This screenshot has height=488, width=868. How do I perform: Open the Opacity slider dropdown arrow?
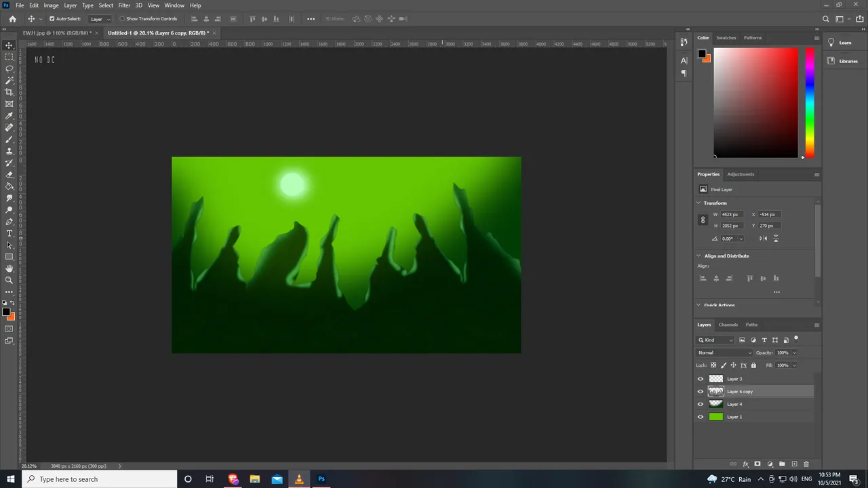[794, 352]
